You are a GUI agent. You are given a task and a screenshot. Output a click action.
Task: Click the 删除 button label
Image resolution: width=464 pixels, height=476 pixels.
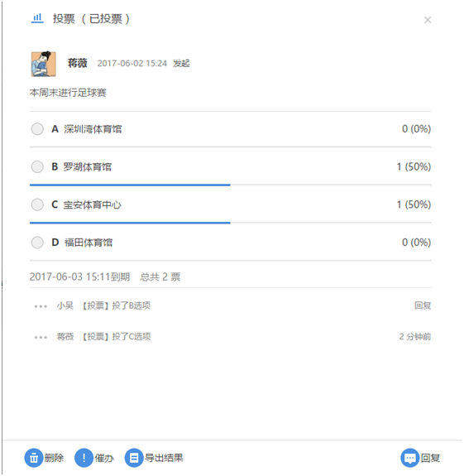click(x=55, y=458)
